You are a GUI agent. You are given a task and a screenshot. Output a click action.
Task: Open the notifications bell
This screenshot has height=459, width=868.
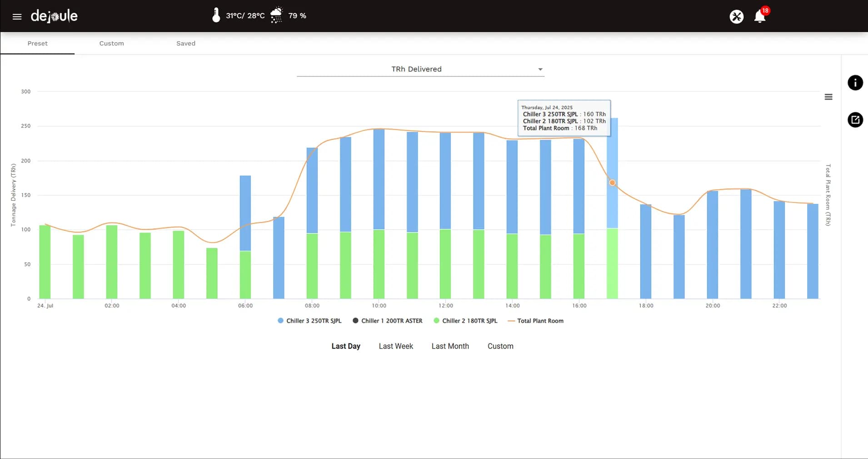point(759,17)
